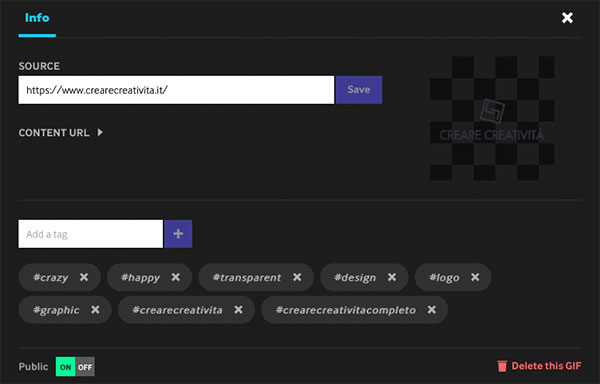Open the Creare Creativita GIF thumbnail

(492, 118)
